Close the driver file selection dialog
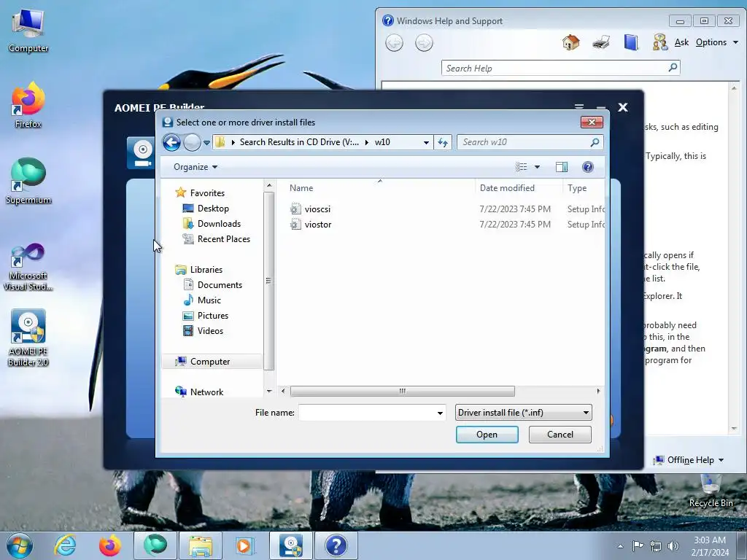 (x=592, y=122)
